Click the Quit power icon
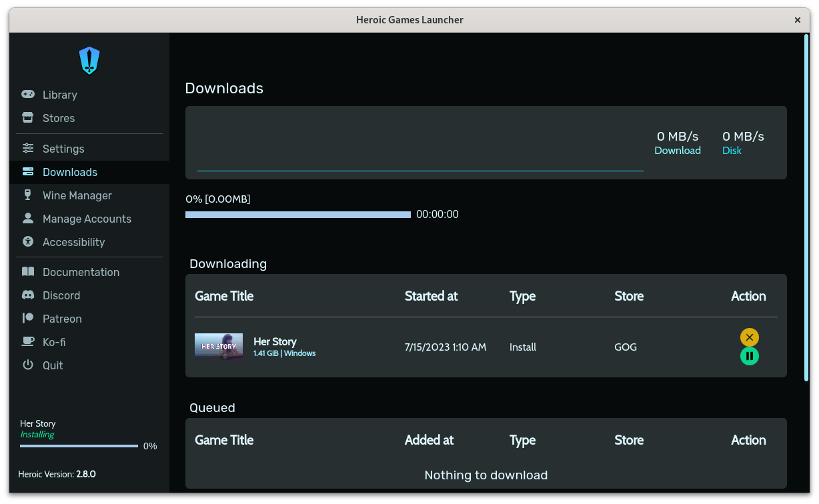 [28, 365]
